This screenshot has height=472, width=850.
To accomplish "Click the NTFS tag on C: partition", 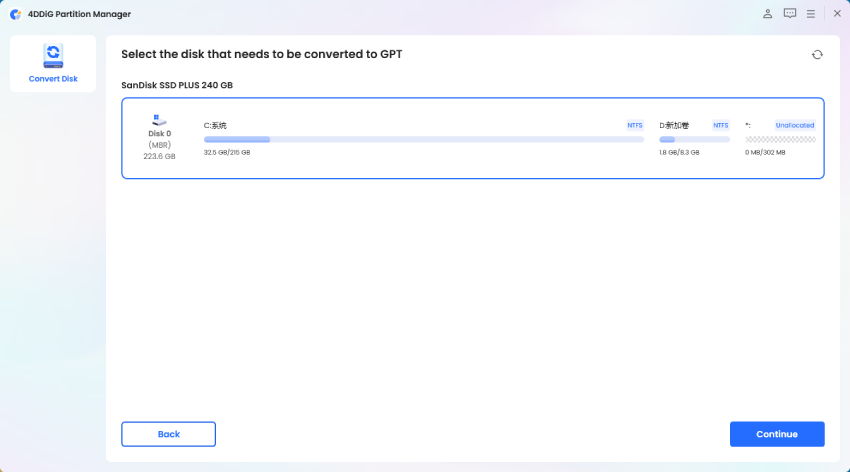I will coord(635,125).
